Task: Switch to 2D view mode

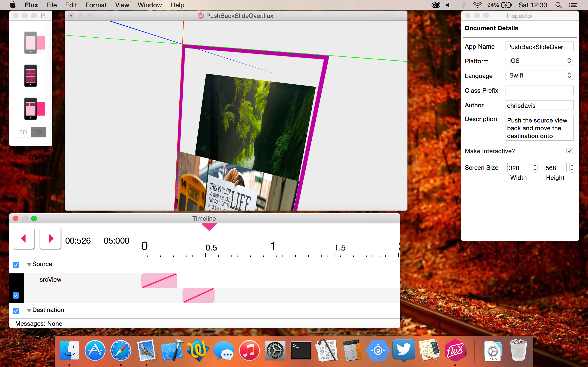Action: coord(23,132)
